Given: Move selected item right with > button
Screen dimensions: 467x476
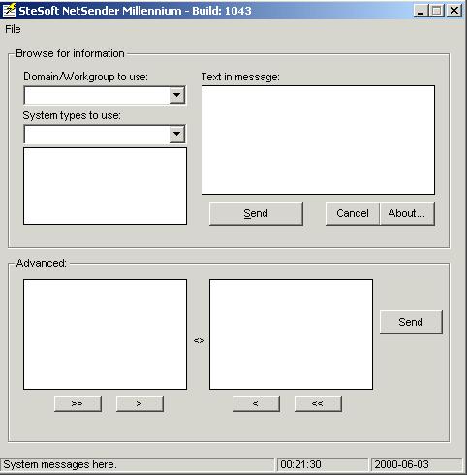Looking at the screenshot, I should tap(140, 403).
